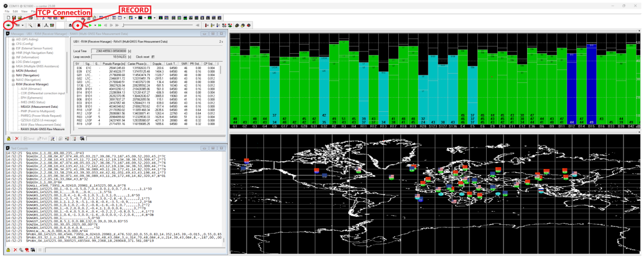Click the autobauding magic wand icon
Viewport: 644px width, 258px height.
30,25
